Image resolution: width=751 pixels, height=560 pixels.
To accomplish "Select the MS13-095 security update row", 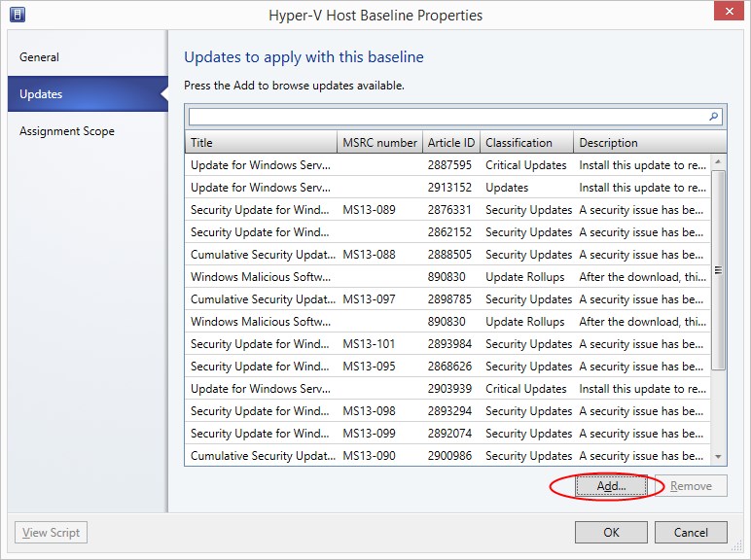I will 447,367.
